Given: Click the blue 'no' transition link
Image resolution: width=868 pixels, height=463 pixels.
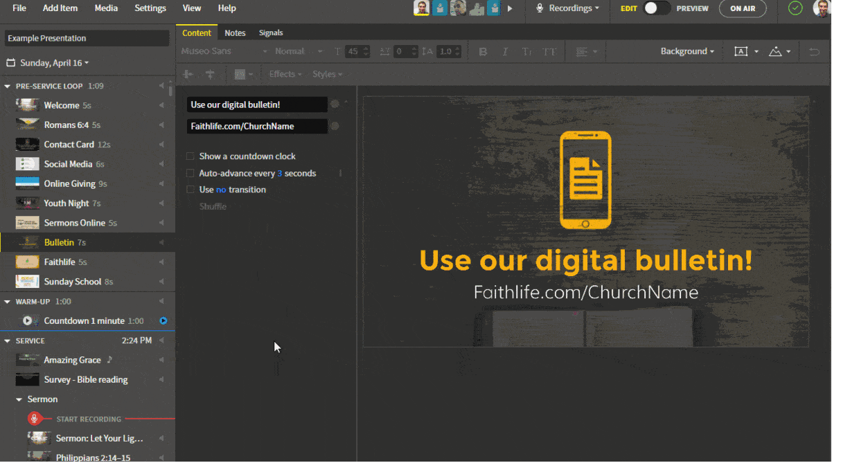Looking at the screenshot, I should point(221,190).
